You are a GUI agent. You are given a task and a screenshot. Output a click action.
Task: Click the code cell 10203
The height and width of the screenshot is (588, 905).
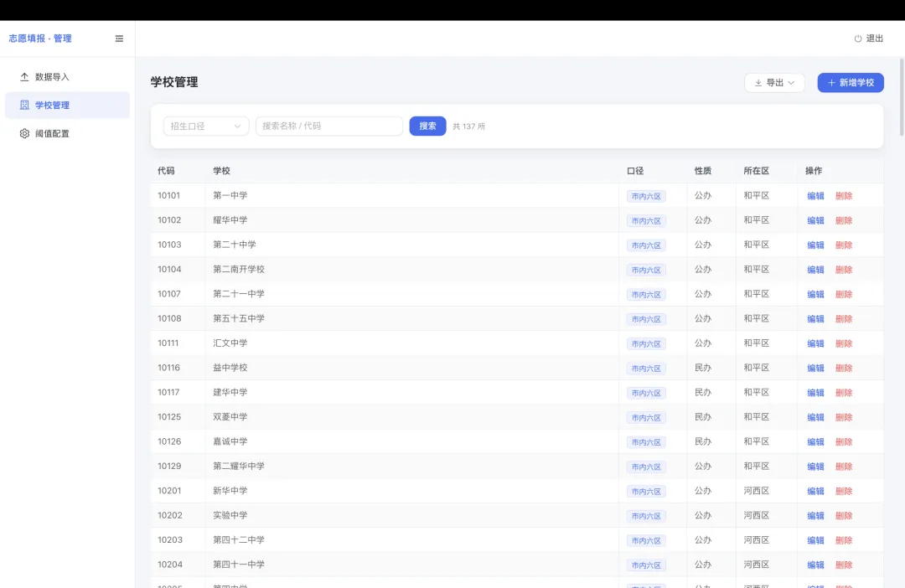pyautogui.click(x=170, y=540)
